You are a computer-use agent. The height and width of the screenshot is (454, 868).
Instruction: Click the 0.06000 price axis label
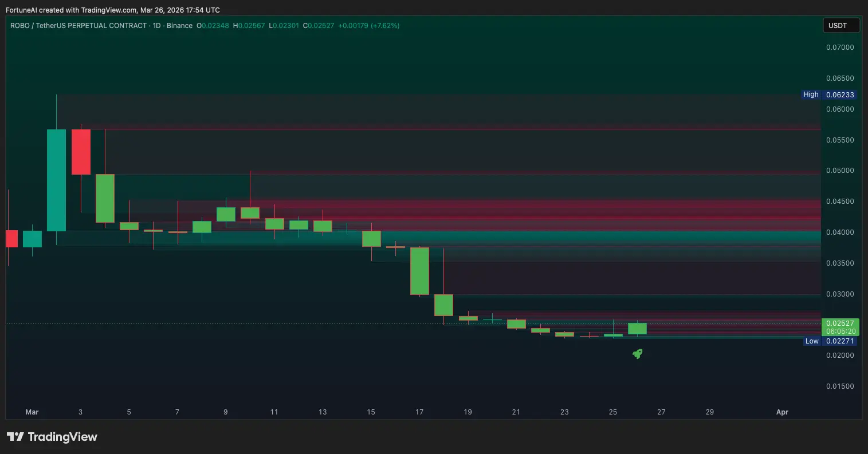pyautogui.click(x=840, y=109)
